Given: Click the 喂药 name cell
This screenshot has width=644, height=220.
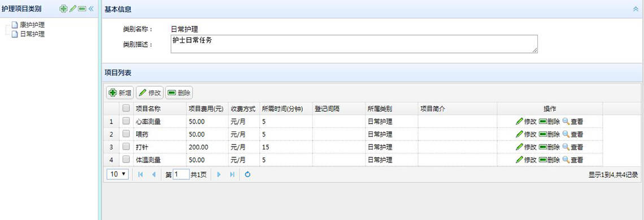Looking at the screenshot, I should 160,134.
